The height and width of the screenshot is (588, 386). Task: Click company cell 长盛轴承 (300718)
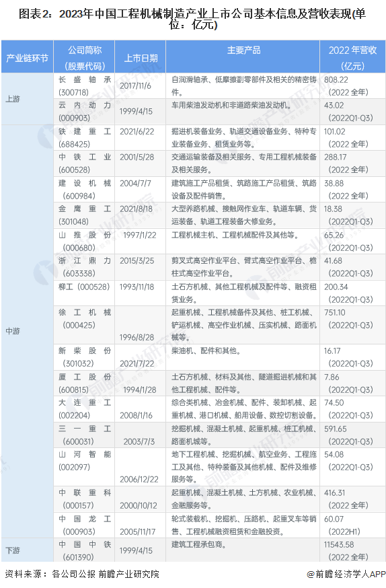[x=84, y=86]
